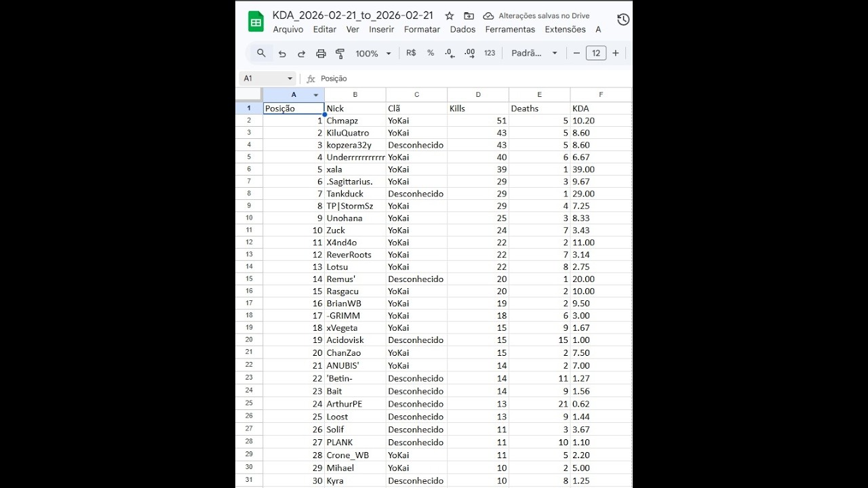Click the formula bar showing Posição
The image size is (868, 488).
click(475, 79)
